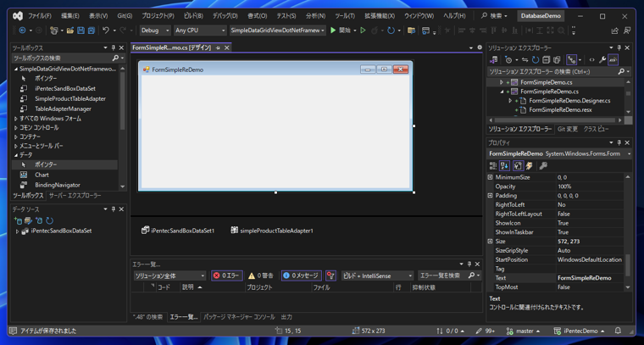Toggle the Properties button in Properties toolbar
Viewport: 644px width, 345px height.
point(519,165)
